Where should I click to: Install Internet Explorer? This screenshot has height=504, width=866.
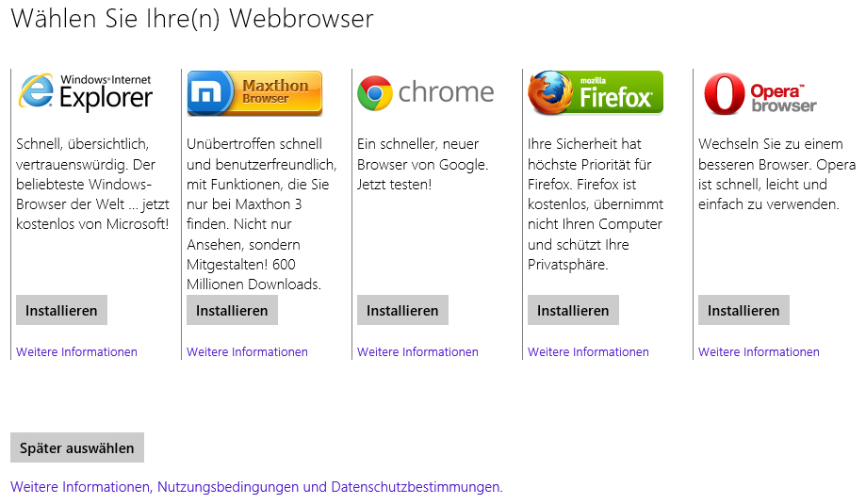coord(61,310)
